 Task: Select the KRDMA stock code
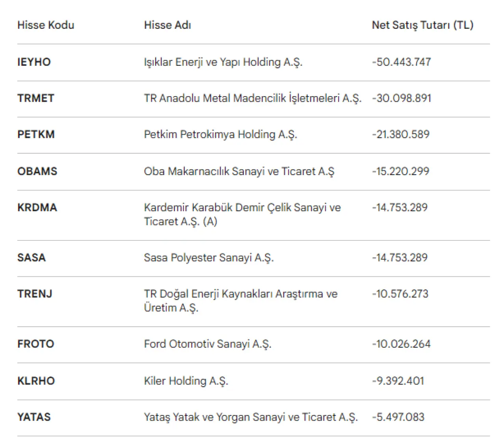point(37,208)
